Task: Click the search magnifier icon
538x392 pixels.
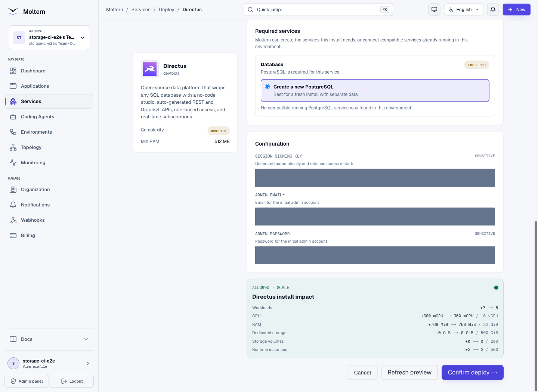Action: point(250,10)
